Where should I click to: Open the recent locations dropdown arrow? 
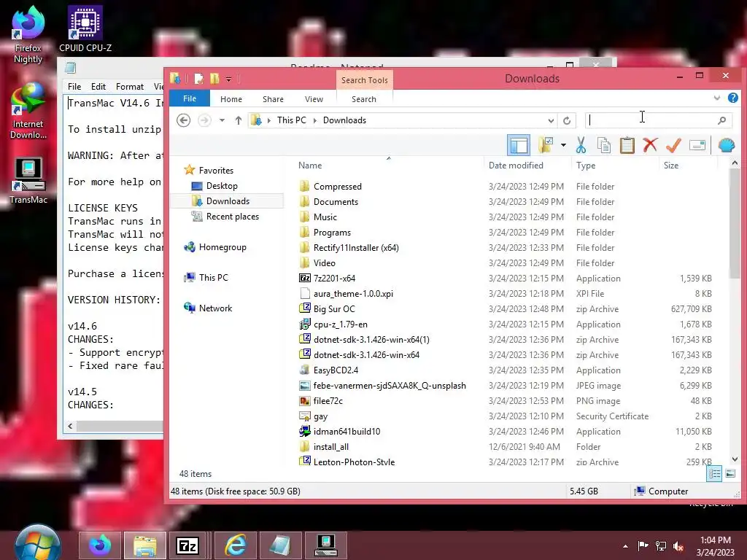pos(222,120)
